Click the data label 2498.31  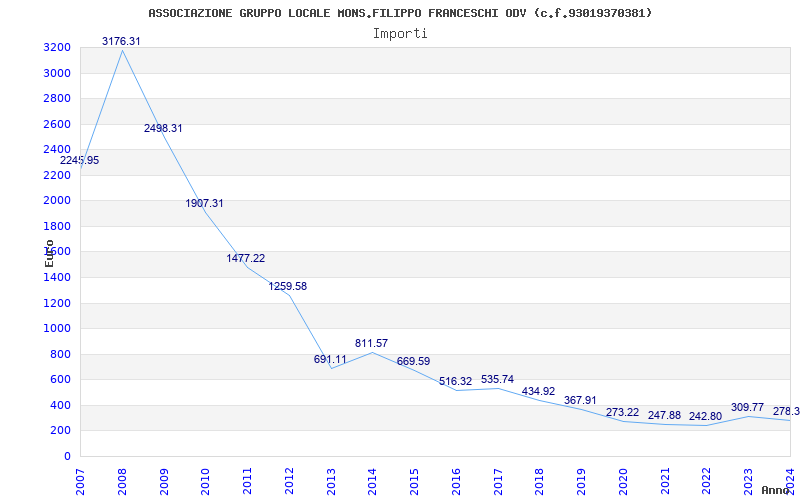click(163, 128)
